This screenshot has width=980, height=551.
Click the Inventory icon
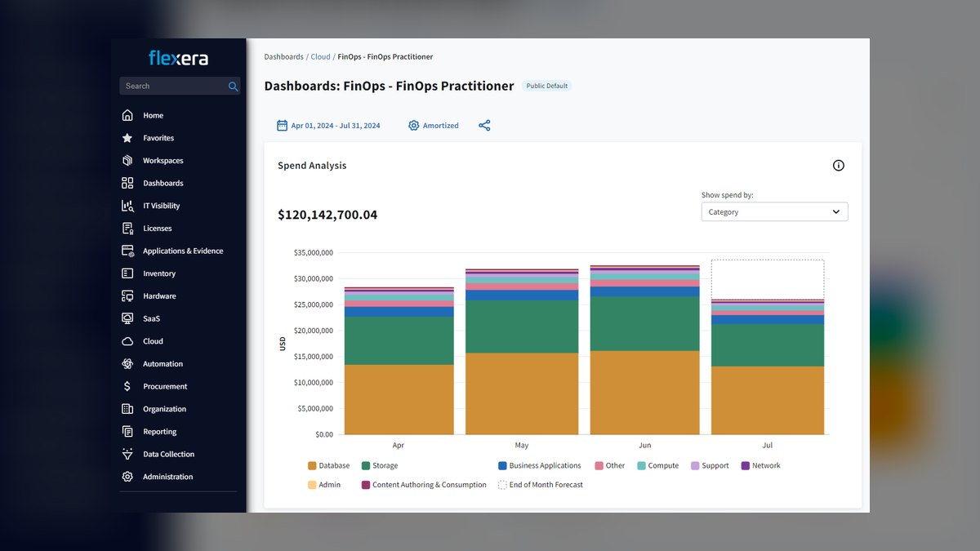point(127,273)
